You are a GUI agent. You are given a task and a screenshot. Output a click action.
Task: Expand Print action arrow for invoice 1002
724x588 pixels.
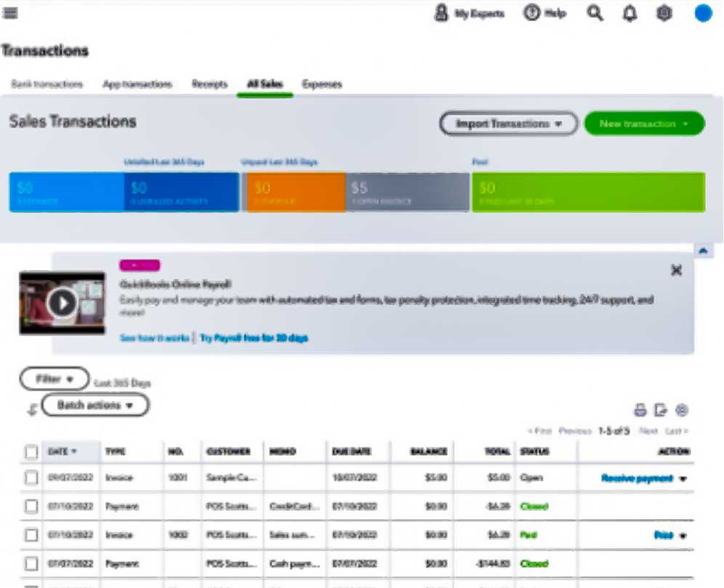[x=683, y=536]
